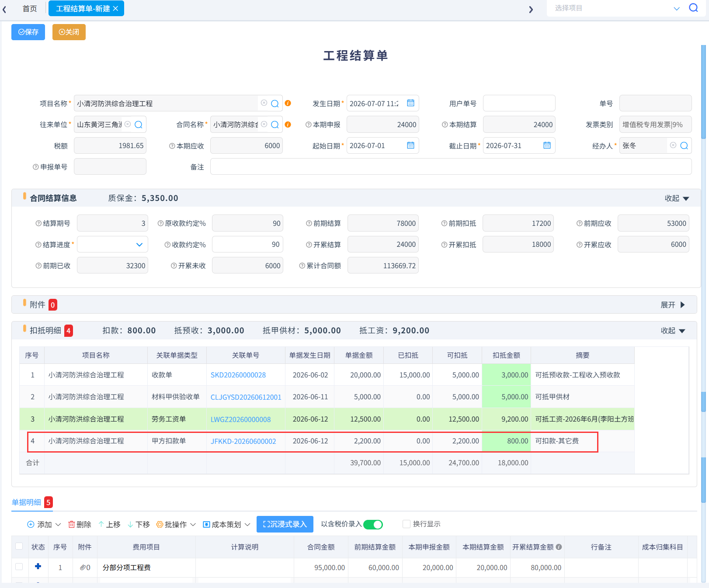This screenshot has height=588, width=709.
Task: Close the 工程结算单-新建 tab
Action: (115, 8)
